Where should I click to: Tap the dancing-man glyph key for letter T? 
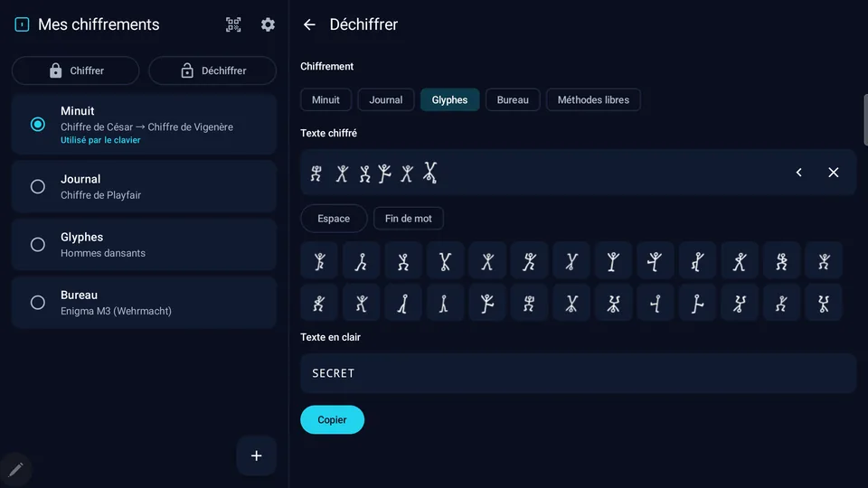[571, 304]
